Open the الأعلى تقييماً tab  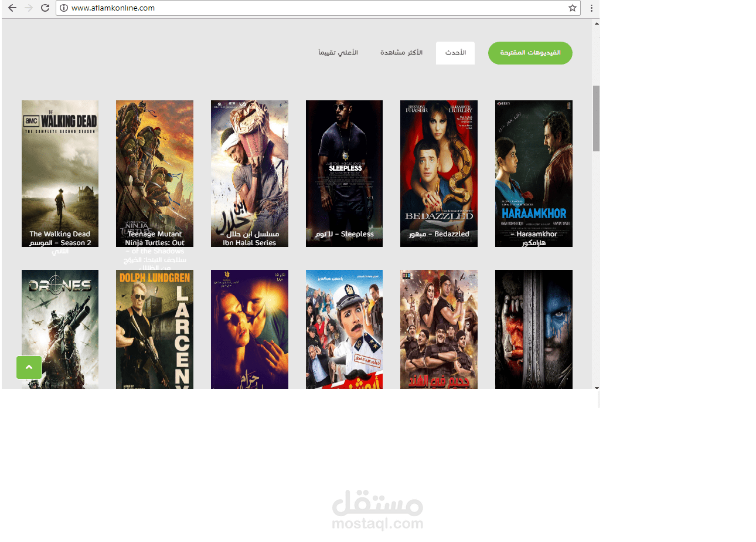tap(338, 53)
